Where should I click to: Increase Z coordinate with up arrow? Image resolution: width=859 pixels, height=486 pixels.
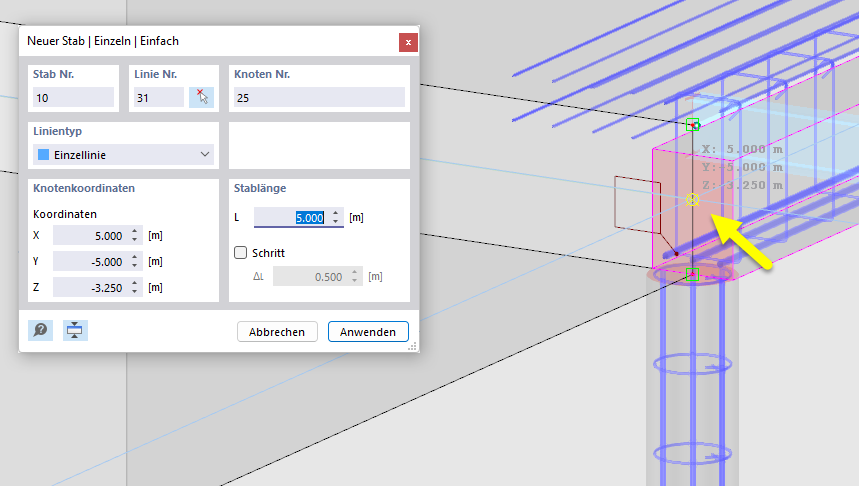[135, 283]
